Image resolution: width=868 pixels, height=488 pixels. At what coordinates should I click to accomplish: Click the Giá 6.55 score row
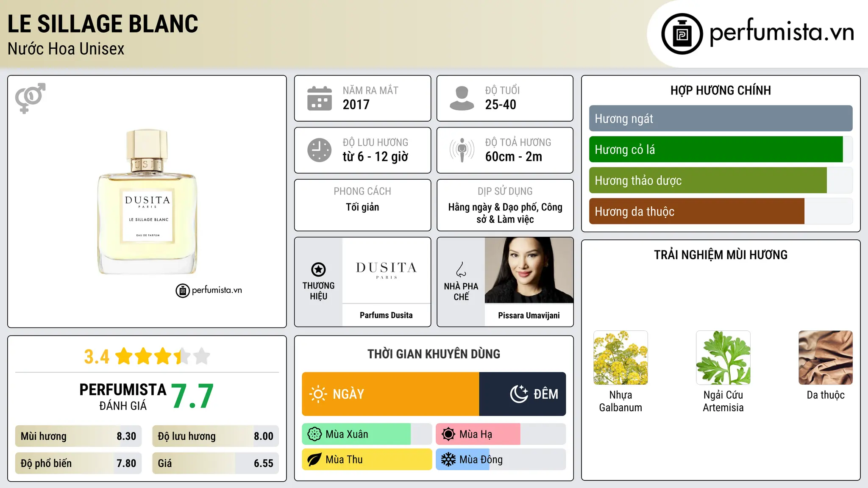tap(216, 463)
